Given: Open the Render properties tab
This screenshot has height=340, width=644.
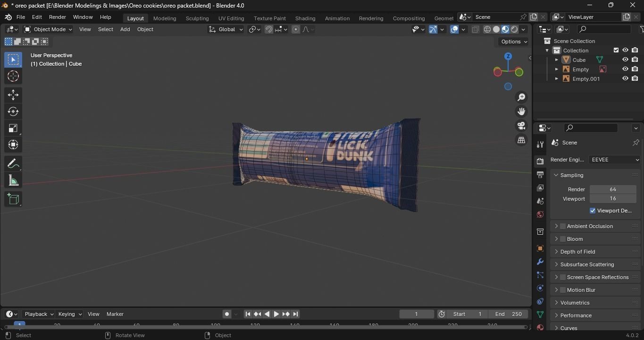Looking at the screenshot, I should pyautogui.click(x=540, y=161).
